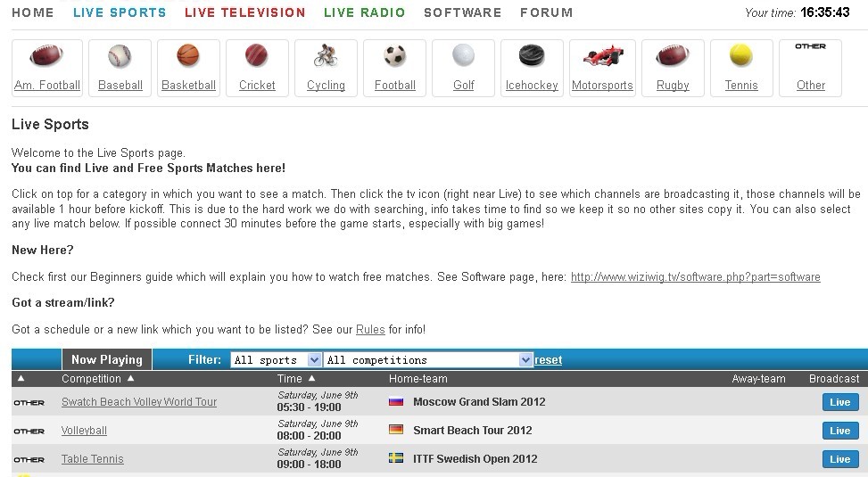Viewport: 868px width, 477px height.
Task: Open the Football category link
Action: pos(394,86)
